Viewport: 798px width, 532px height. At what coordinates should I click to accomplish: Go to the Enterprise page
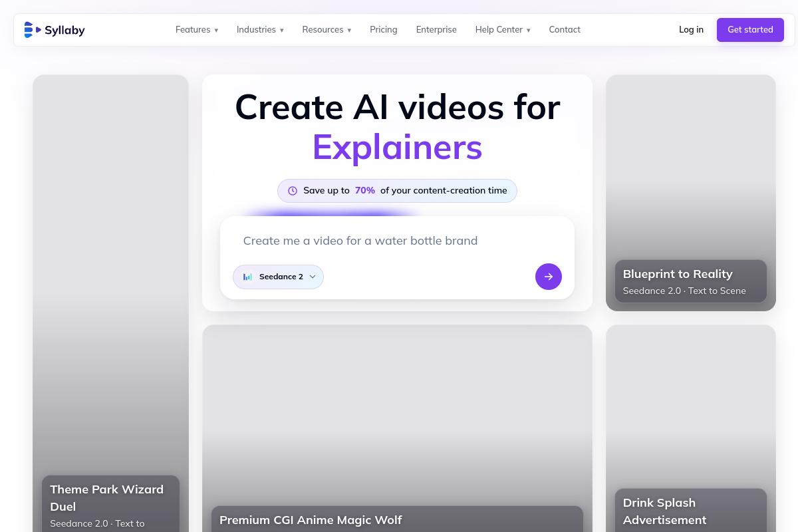pos(436,30)
